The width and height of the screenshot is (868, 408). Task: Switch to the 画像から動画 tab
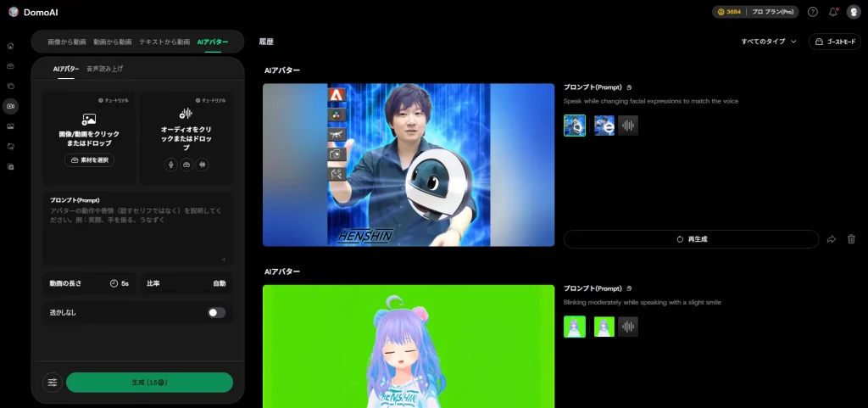pos(66,42)
